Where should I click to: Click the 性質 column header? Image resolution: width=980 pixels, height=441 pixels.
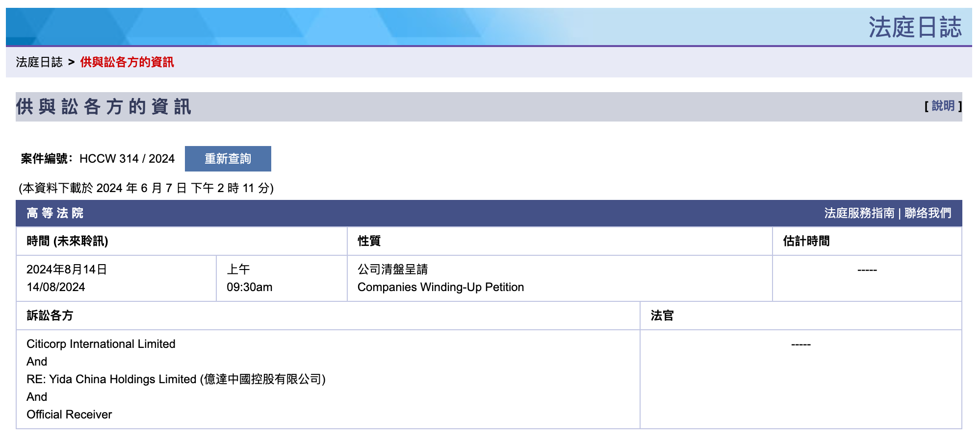pos(369,241)
